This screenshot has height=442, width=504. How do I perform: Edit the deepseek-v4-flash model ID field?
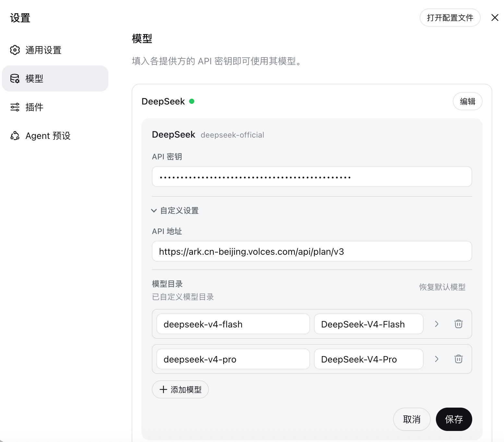(x=233, y=324)
